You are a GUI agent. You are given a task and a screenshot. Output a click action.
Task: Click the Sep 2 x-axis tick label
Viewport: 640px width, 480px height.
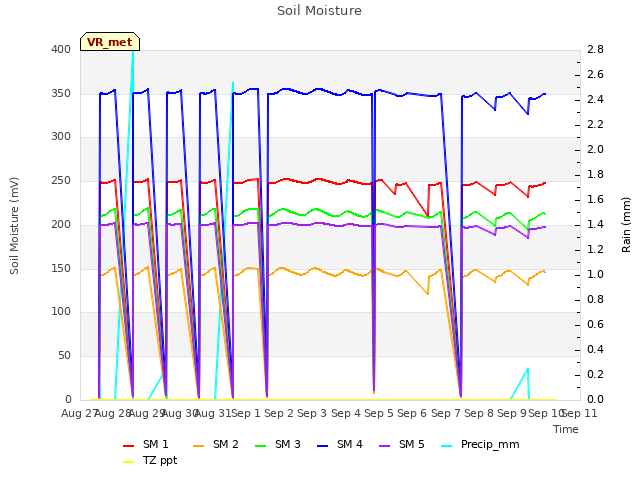point(279,413)
